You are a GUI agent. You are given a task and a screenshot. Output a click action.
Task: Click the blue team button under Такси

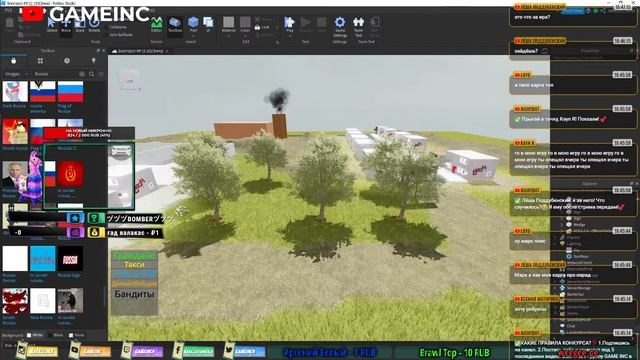pos(134,273)
